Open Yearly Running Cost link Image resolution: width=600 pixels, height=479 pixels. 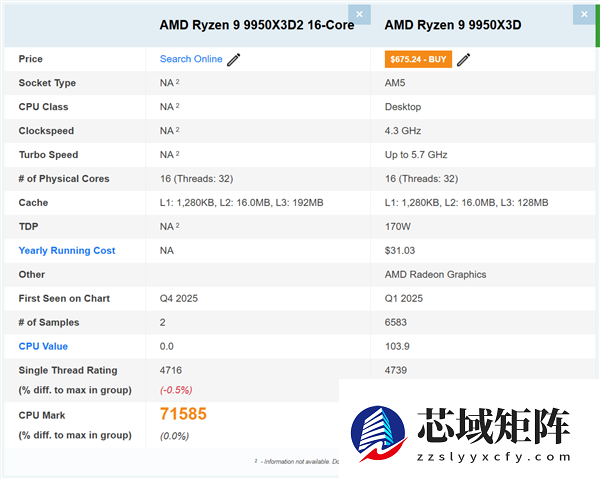pyautogui.click(x=67, y=251)
